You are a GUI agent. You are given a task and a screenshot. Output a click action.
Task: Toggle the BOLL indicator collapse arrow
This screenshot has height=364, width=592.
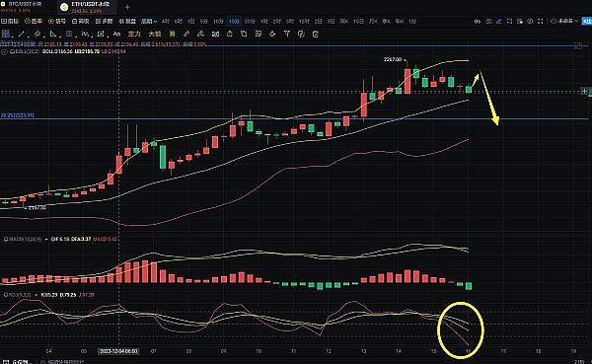[5, 51]
